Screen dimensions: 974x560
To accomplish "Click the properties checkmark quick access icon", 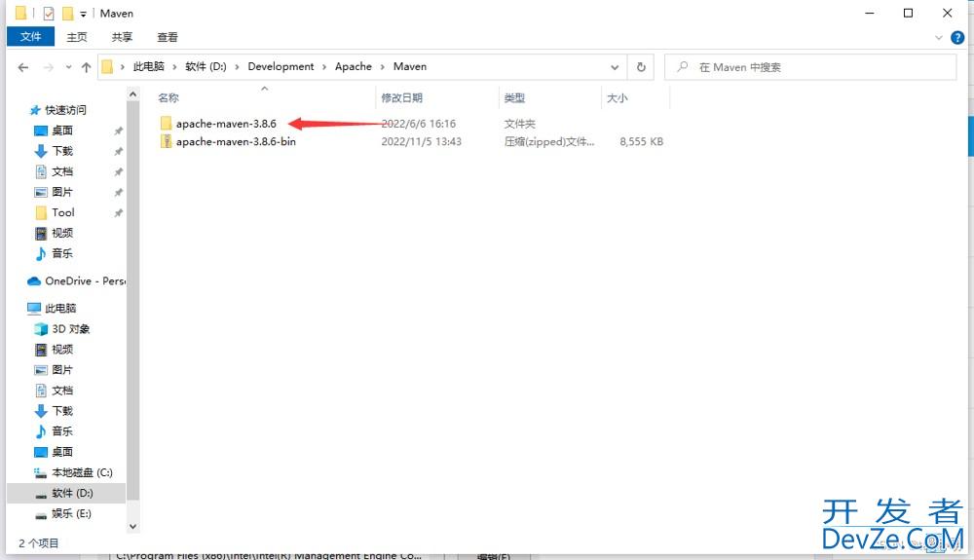I will click(x=49, y=13).
